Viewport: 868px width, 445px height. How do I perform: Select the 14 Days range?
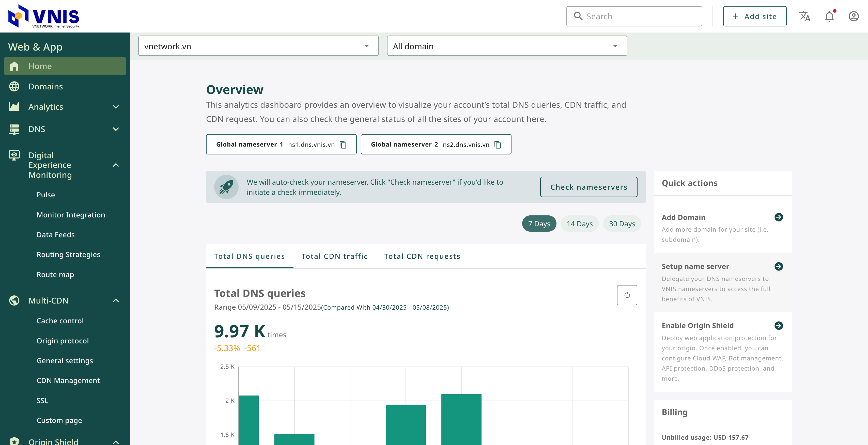pyautogui.click(x=580, y=224)
